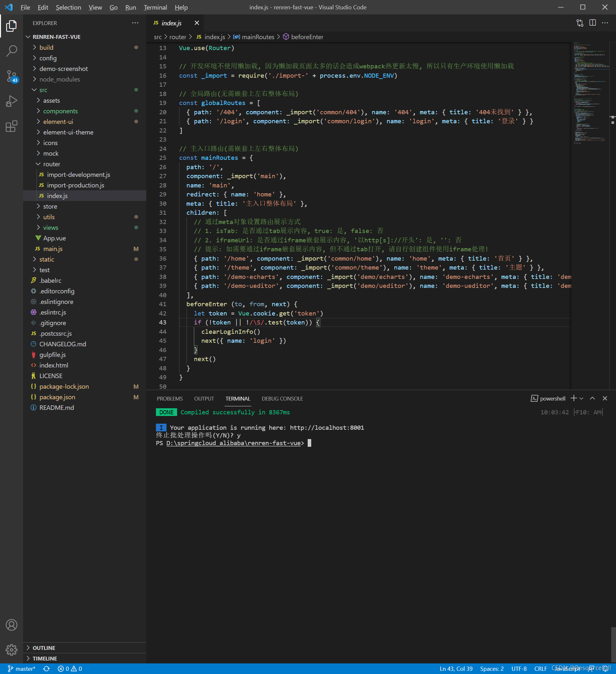
Task: Maximize the terminal panel size
Action: (592, 398)
